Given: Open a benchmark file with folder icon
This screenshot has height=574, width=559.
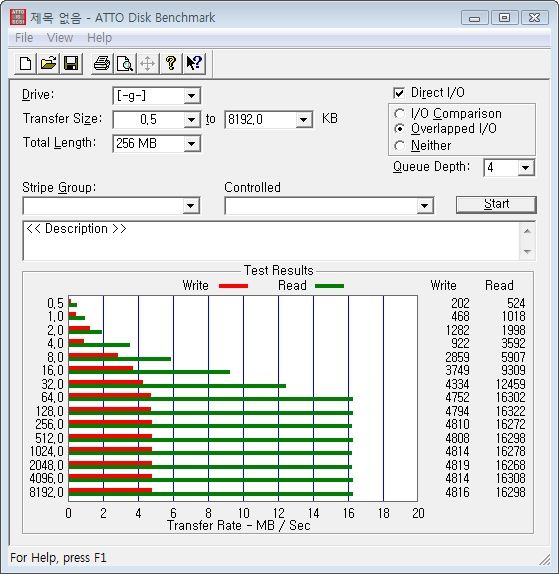Looking at the screenshot, I should pyautogui.click(x=48, y=64).
